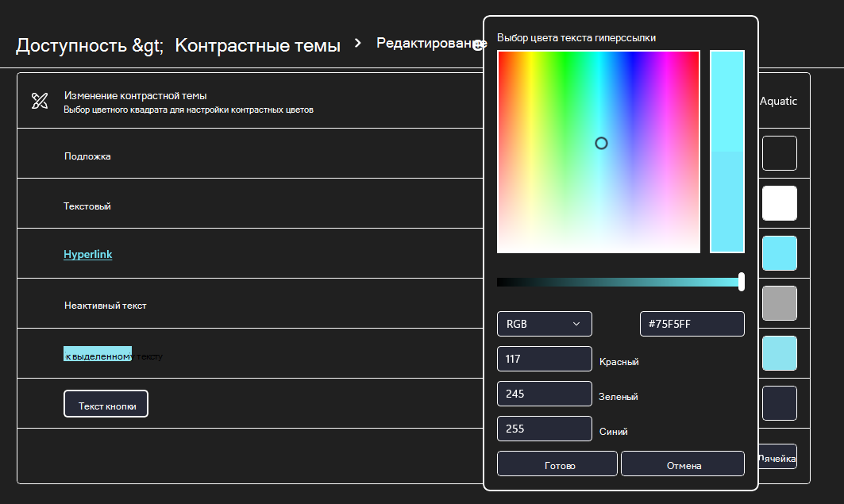
Task: Click the Синий value field showing 255
Action: (544, 429)
